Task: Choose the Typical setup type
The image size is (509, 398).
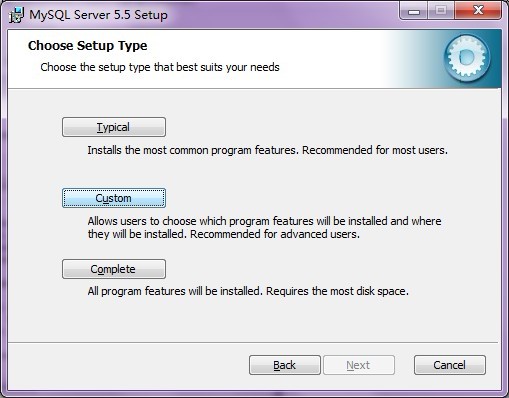Action: tap(114, 127)
